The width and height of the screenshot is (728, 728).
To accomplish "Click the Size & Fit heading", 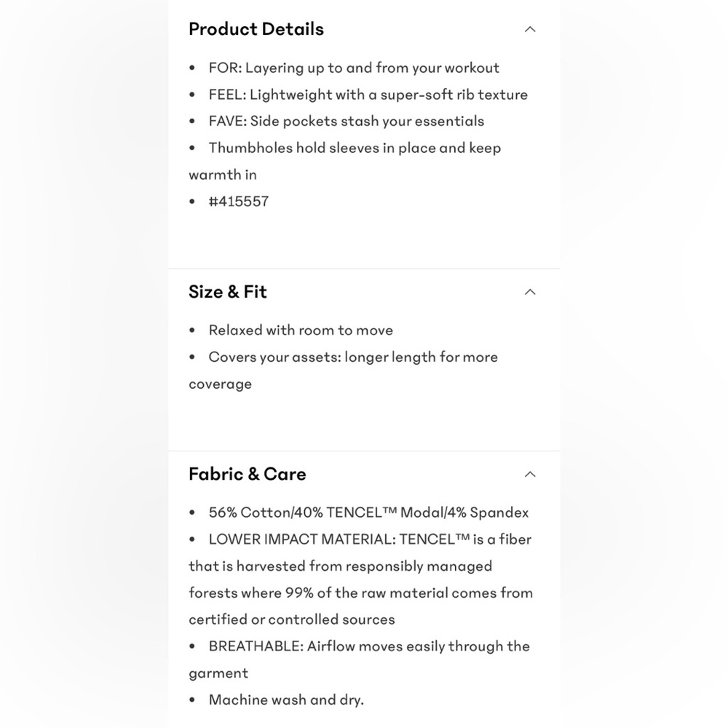I will pyautogui.click(x=227, y=292).
